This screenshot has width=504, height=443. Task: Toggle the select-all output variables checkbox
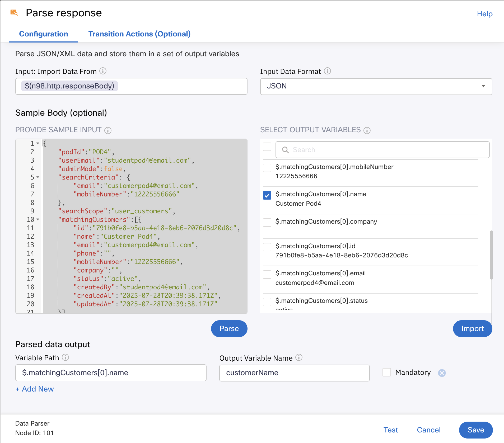pyautogui.click(x=267, y=147)
